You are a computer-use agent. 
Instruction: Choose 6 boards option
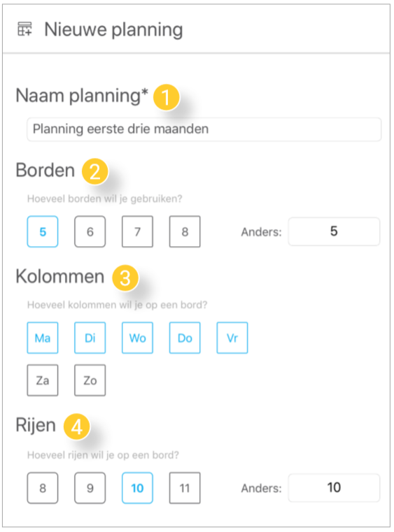pos(90,231)
